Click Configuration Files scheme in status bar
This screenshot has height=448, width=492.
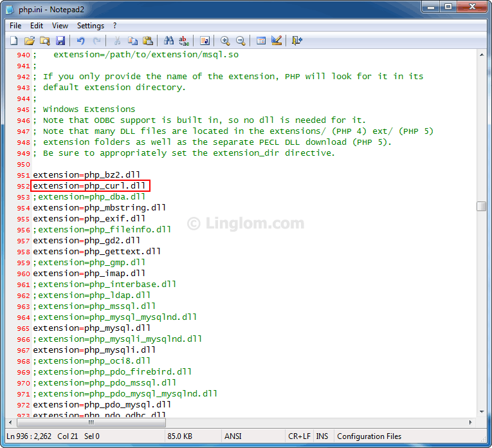click(369, 436)
